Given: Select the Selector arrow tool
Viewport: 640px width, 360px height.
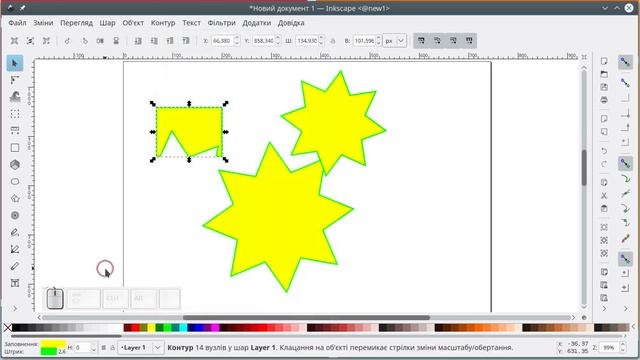Looking at the screenshot, I should tap(15, 63).
